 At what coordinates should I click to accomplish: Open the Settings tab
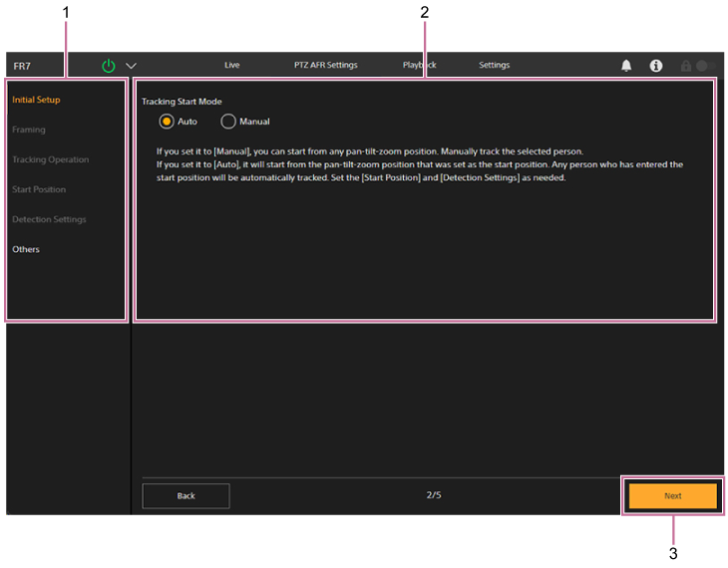pyautogui.click(x=494, y=66)
